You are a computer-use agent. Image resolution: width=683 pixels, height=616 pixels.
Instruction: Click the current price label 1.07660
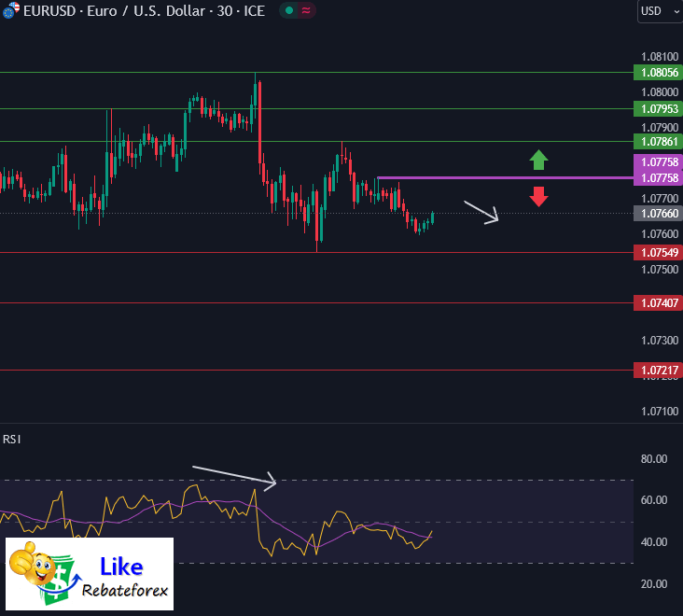tap(658, 214)
